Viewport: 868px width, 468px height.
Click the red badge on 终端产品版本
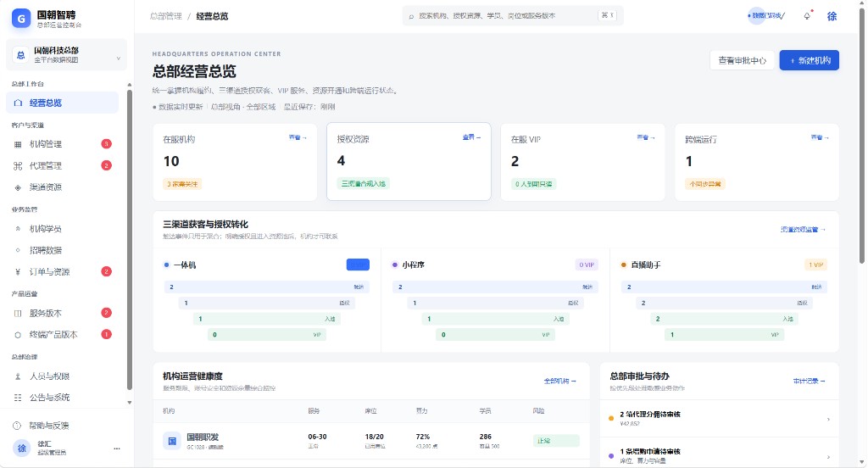click(x=106, y=335)
